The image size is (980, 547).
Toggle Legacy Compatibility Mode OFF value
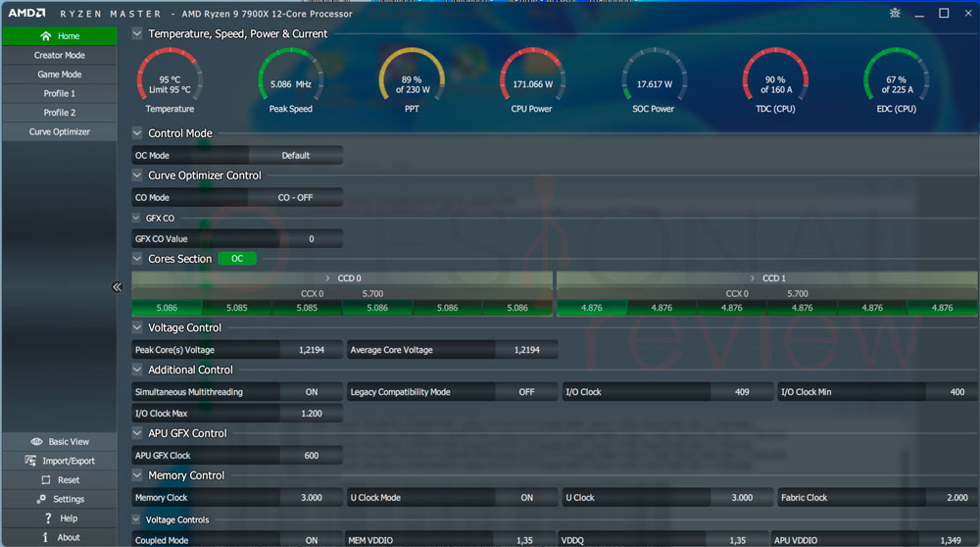click(526, 392)
